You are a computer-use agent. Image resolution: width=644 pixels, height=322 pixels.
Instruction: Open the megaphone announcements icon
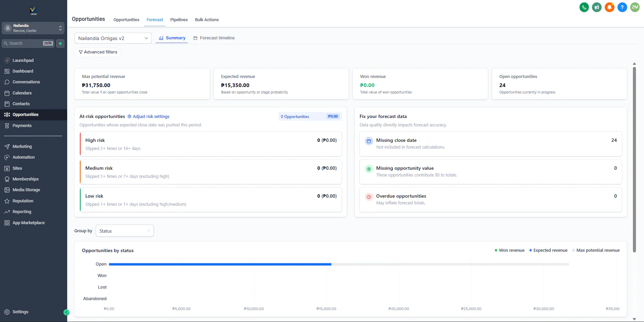pyautogui.click(x=597, y=7)
